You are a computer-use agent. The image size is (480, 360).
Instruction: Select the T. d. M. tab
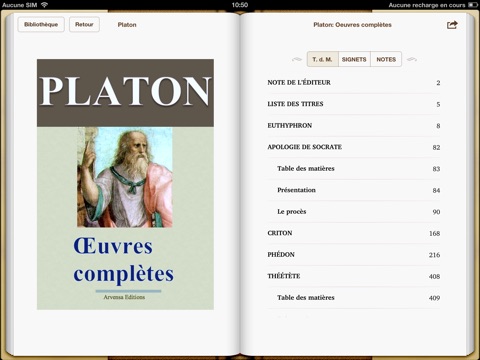click(322, 59)
